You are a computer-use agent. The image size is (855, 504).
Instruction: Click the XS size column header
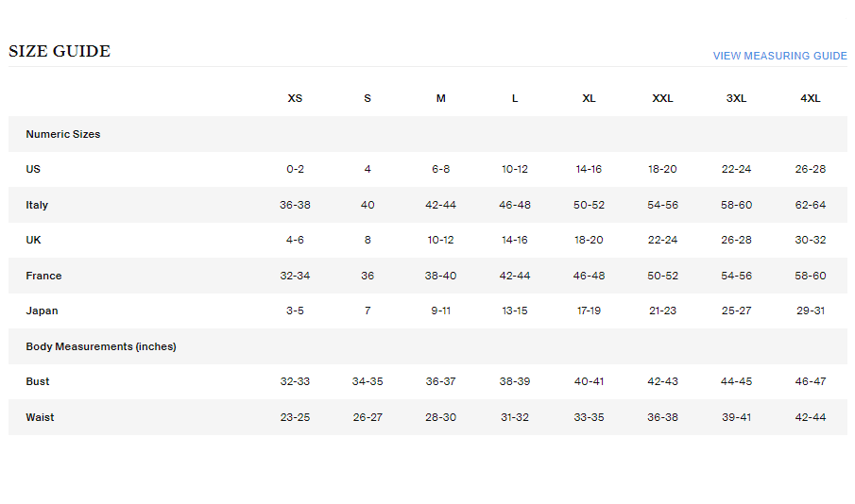coord(295,98)
